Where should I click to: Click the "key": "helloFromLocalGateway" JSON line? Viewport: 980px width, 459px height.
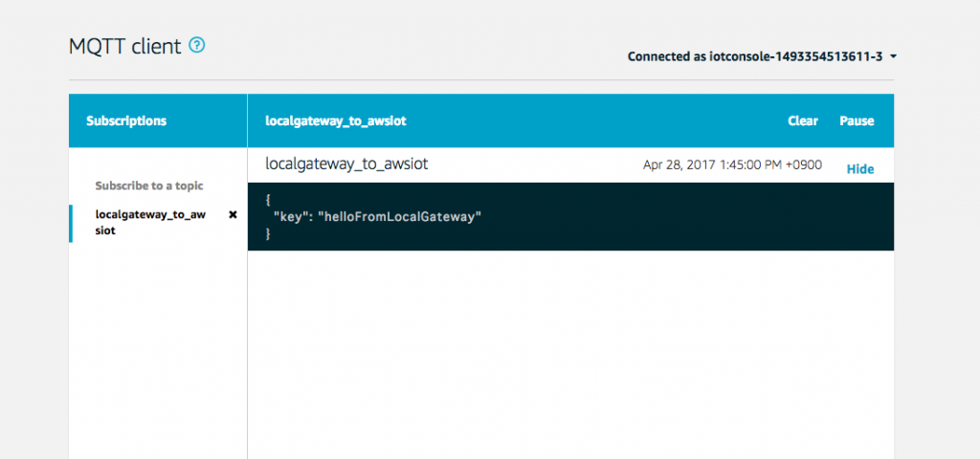pyautogui.click(x=377, y=217)
